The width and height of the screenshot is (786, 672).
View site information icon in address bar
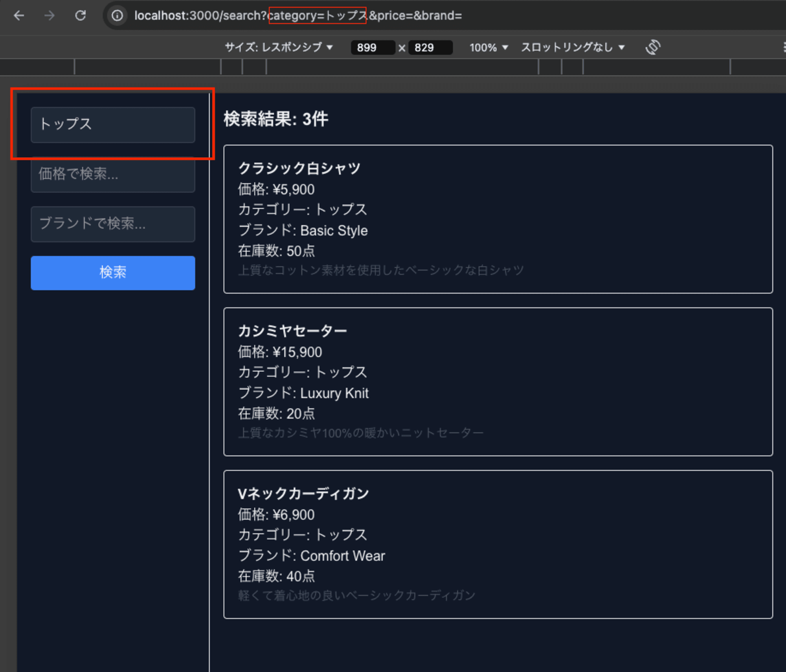pos(117,16)
